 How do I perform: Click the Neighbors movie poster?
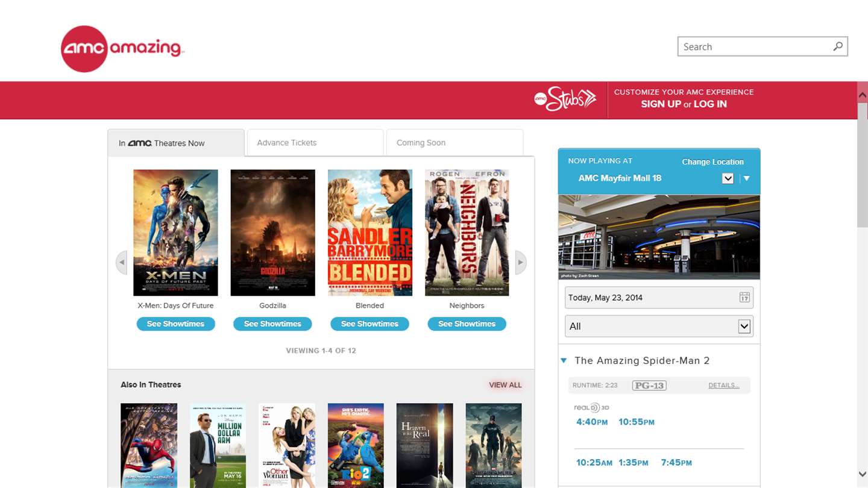tap(467, 233)
